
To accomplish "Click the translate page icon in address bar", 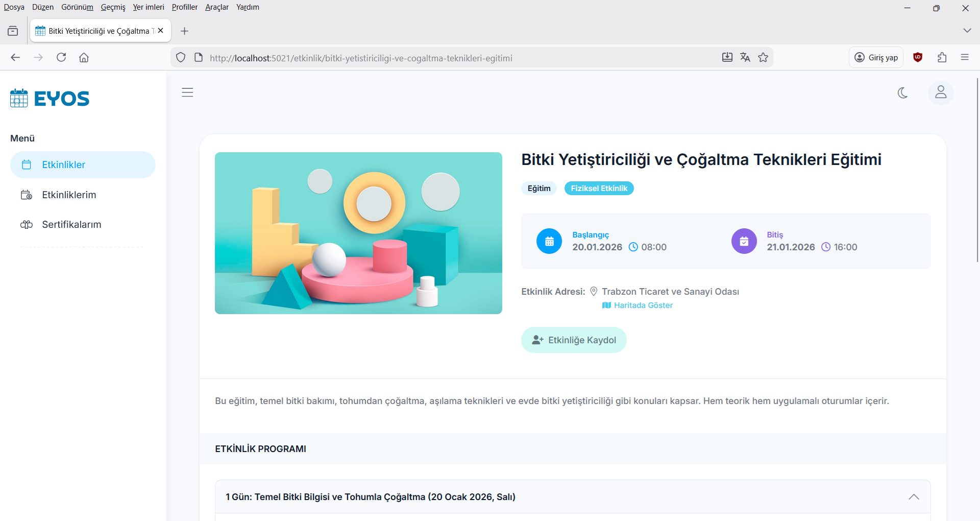I will [745, 58].
